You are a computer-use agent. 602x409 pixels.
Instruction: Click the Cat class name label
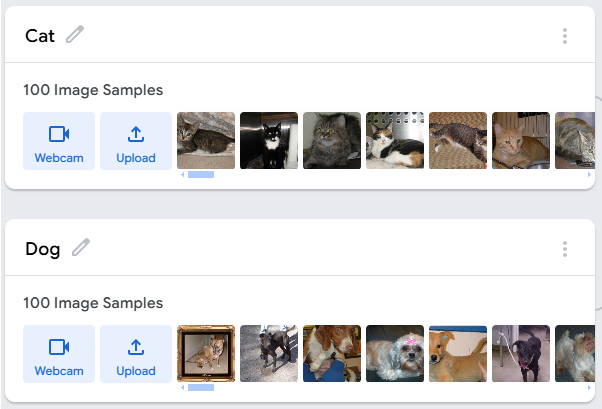click(x=40, y=36)
